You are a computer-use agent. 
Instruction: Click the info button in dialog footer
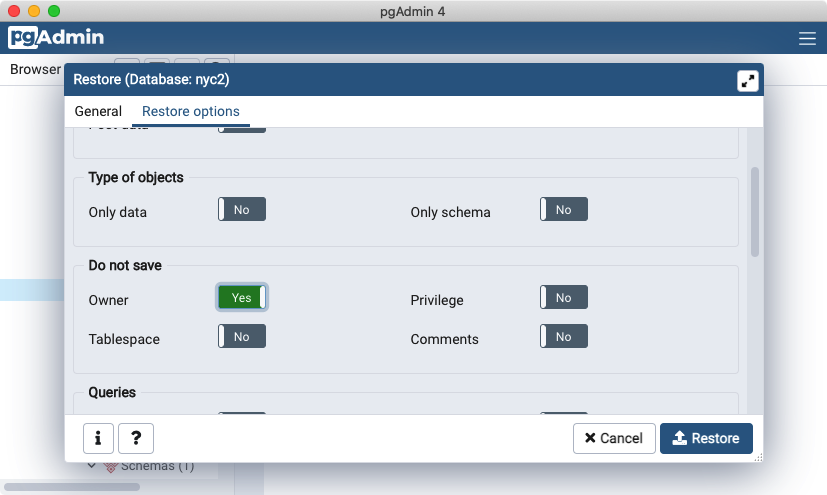coord(97,438)
